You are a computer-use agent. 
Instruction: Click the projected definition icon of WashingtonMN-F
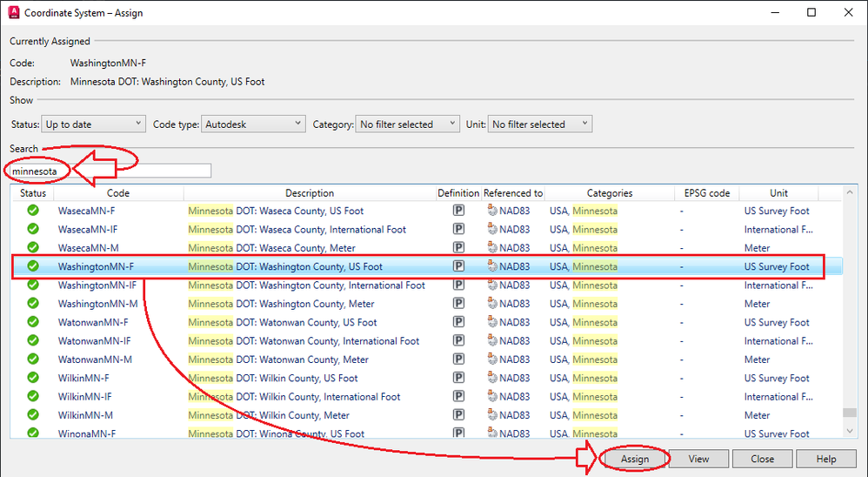(458, 266)
